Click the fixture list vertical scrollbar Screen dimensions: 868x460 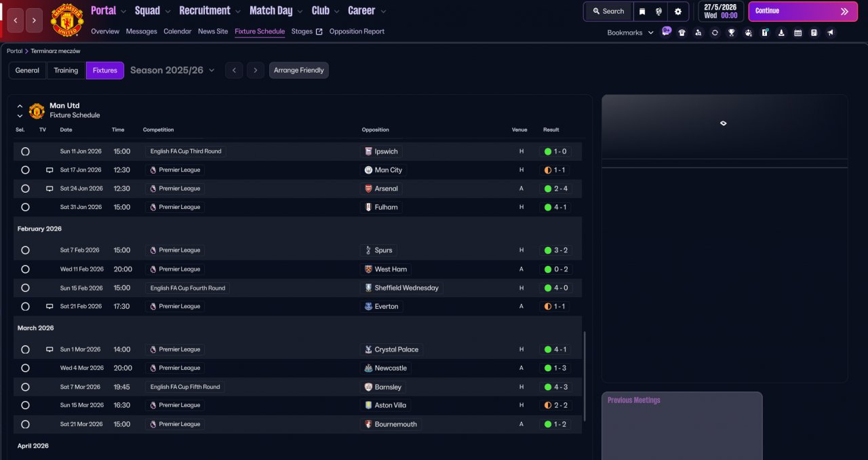pyautogui.click(x=584, y=377)
